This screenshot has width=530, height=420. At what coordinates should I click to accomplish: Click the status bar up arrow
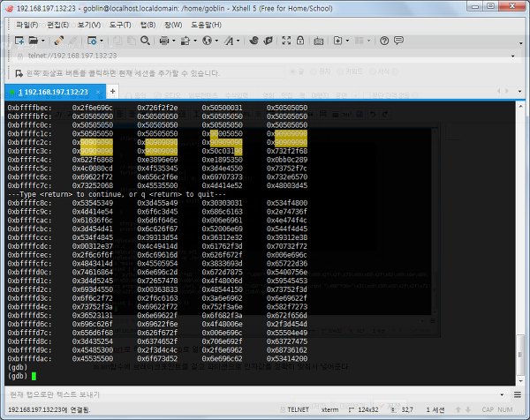click(458, 409)
